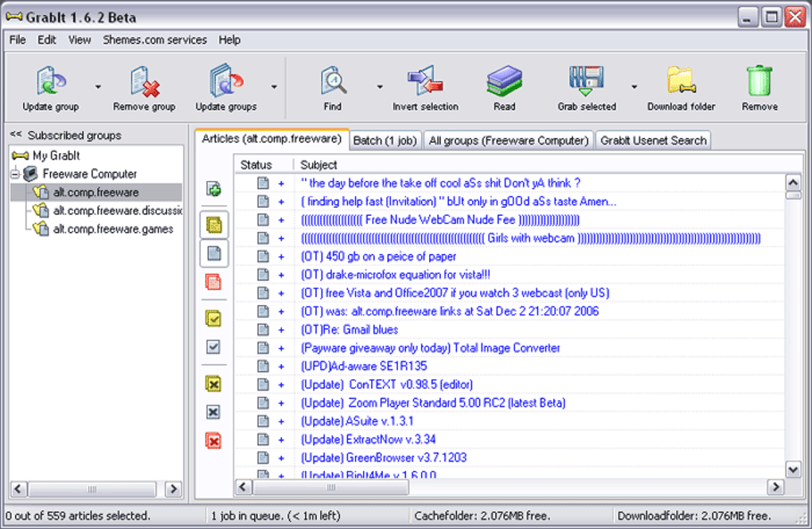The image size is (812, 529).
Task: Click the white checkmark sidebar icon
Action: point(213,347)
